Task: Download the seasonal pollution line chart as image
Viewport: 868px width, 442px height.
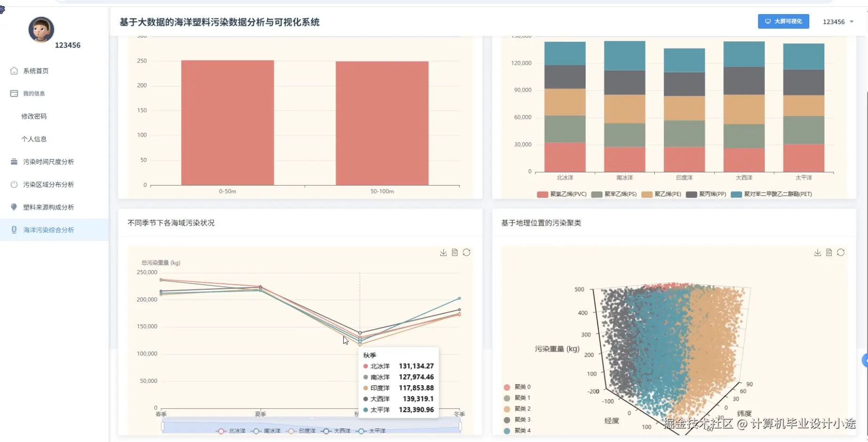Action: [443, 252]
